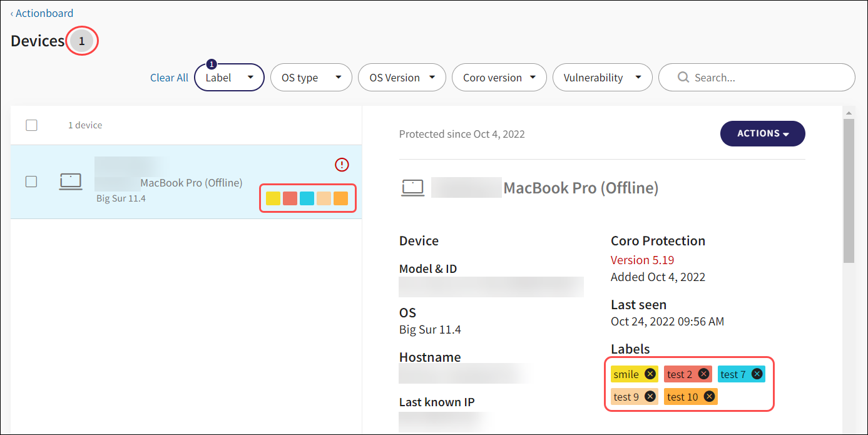
Task: Open the ACTIONS menu button
Action: click(x=762, y=133)
